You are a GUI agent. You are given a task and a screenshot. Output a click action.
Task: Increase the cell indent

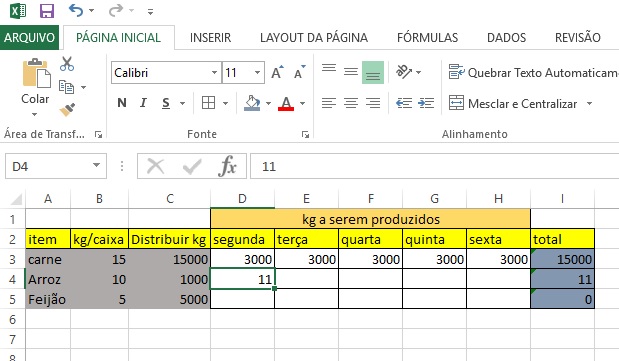tap(426, 103)
